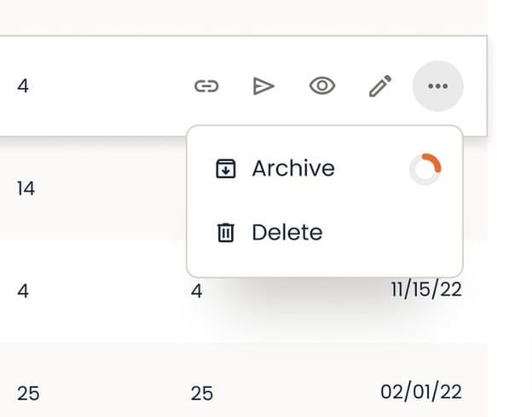
Task: Click the orange loading spinner beside Archive
Action: click(425, 169)
